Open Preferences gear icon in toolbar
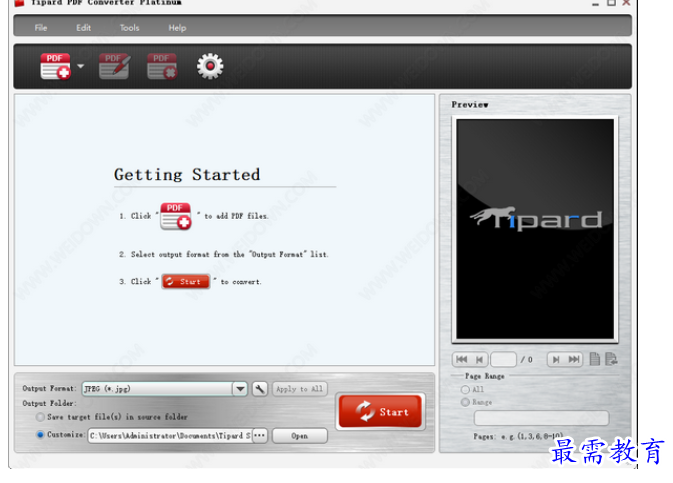 [x=210, y=66]
